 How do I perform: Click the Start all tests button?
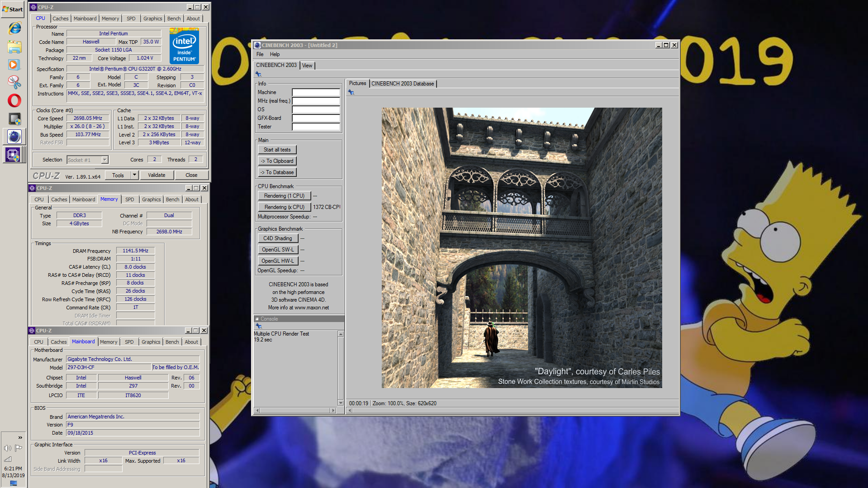click(277, 150)
